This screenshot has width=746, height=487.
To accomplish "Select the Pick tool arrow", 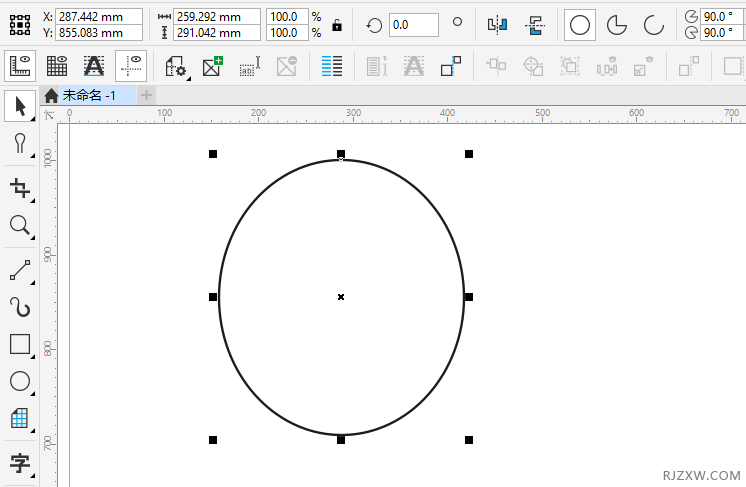I will tap(19, 105).
